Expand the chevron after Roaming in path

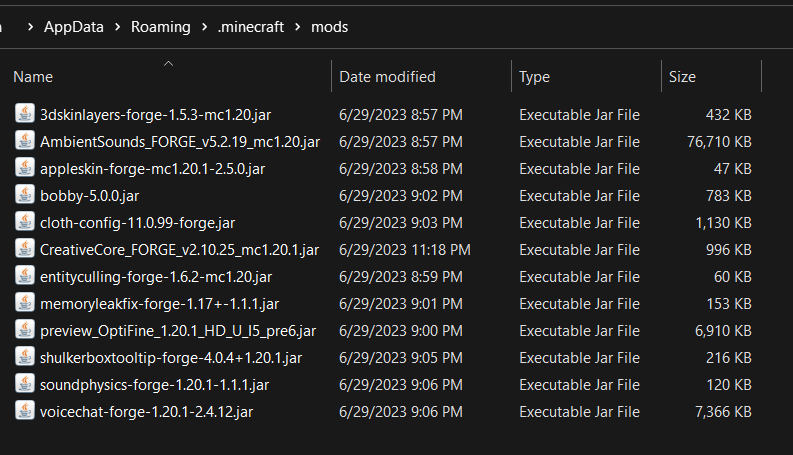click(204, 27)
